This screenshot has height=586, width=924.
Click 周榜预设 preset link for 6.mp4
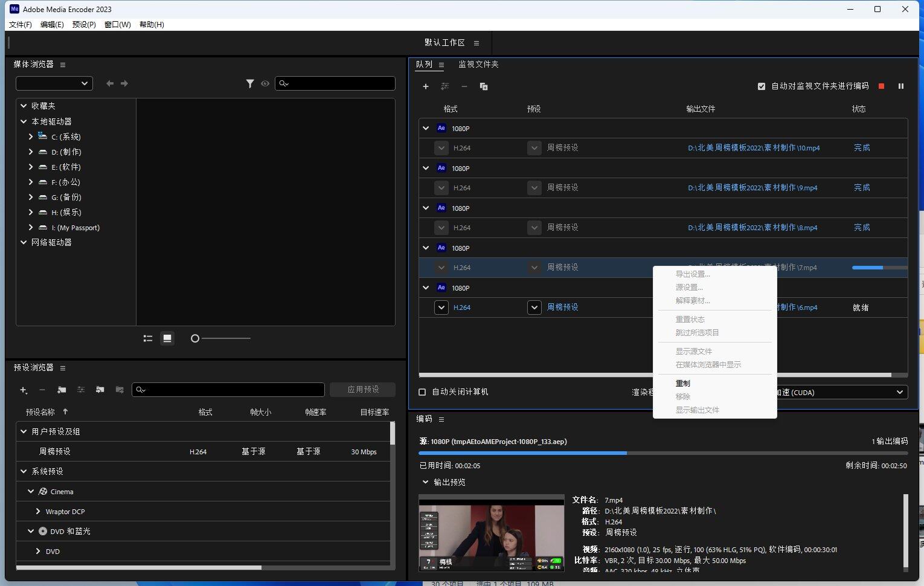click(x=563, y=307)
